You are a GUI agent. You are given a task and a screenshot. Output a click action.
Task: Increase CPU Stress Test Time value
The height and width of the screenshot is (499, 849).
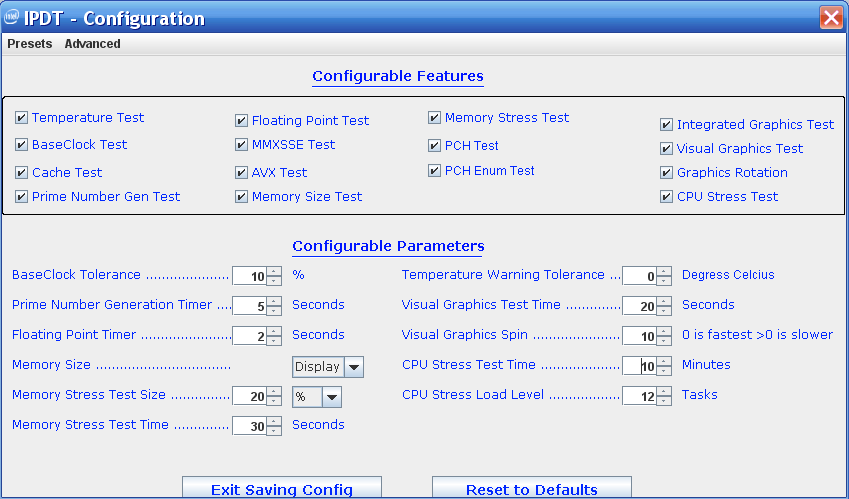click(x=664, y=362)
